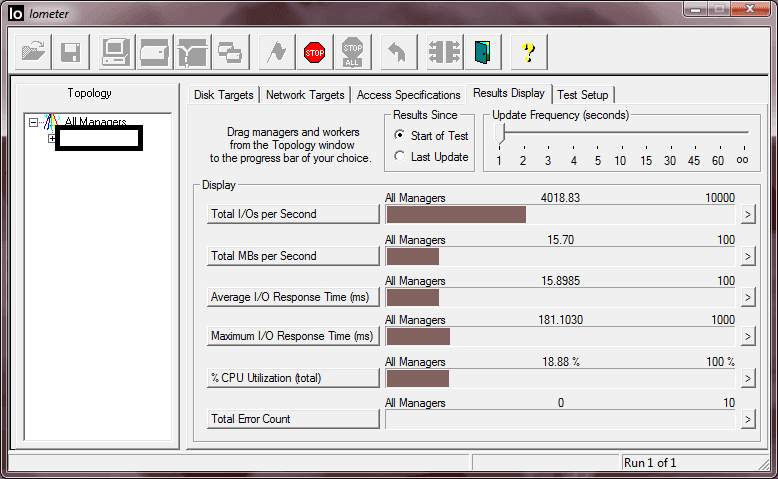This screenshot has height=479, width=778.
Task: Save test configuration file icon
Action: (71, 52)
